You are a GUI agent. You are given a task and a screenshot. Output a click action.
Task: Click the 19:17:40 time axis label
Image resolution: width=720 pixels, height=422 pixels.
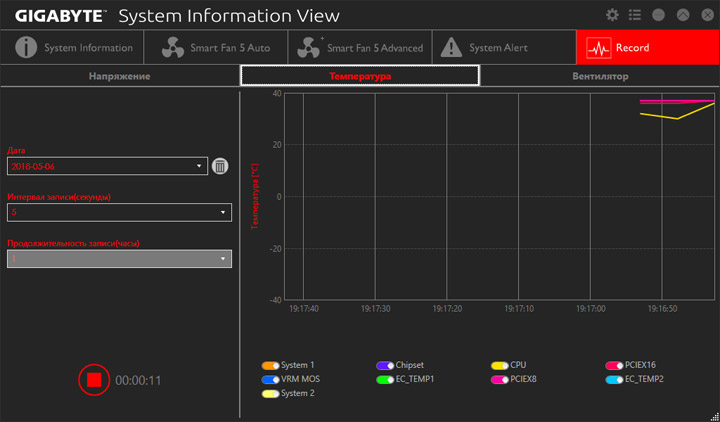[304, 309]
